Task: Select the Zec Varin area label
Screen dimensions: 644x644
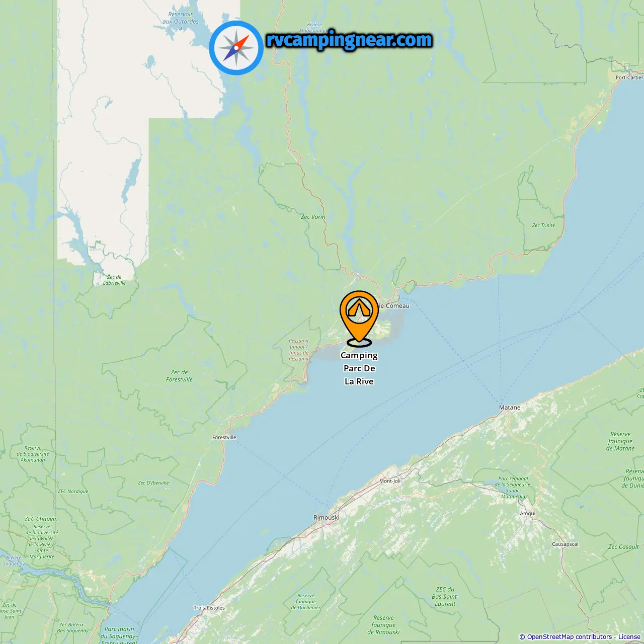Action: 313,217
